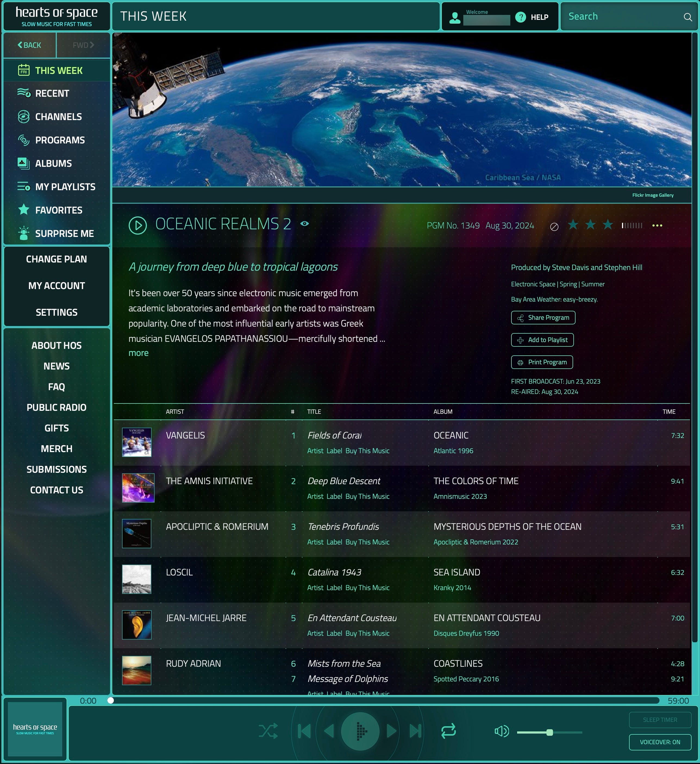The height and width of the screenshot is (764, 700).
Task: Click the Share Program button
Action: click(543, 318)
